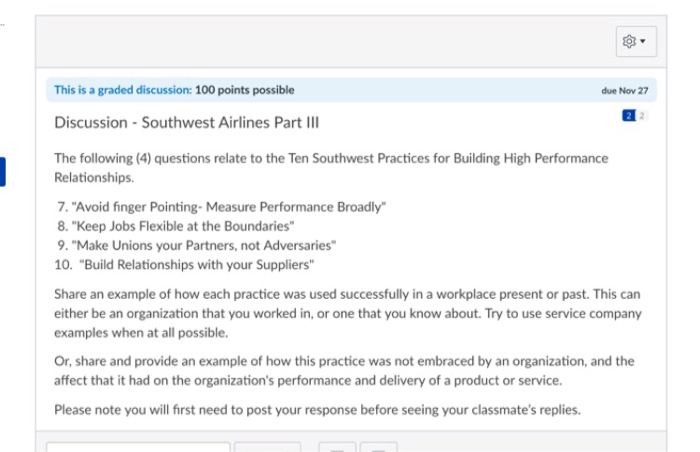
Task: Click the expand replies button at bottom
Action: coord(379,447)
